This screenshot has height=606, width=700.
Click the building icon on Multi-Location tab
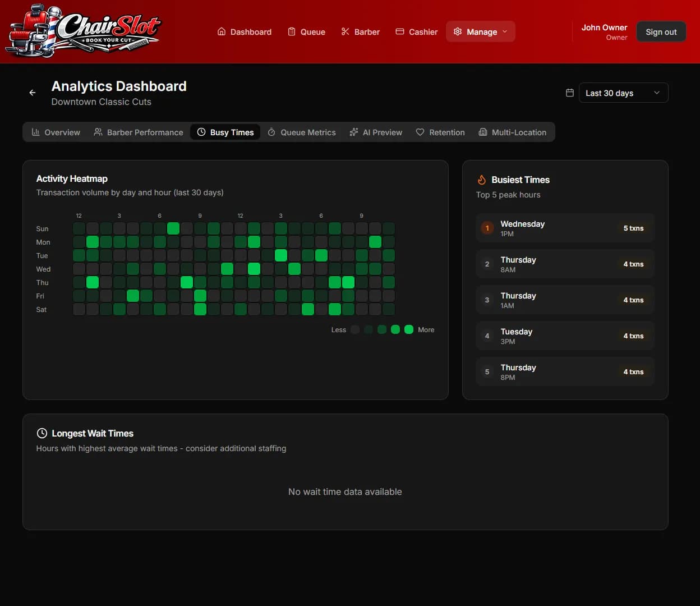(x=483, y=132)
